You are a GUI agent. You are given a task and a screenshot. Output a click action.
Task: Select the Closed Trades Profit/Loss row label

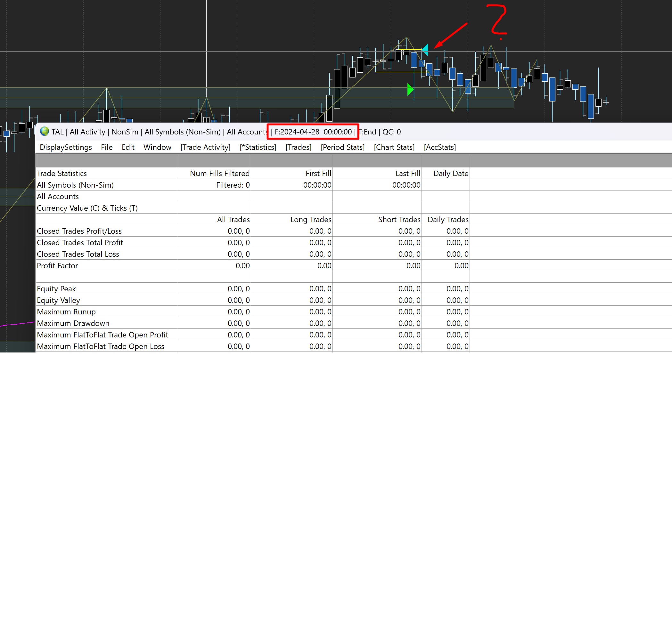tap(79, 231)
